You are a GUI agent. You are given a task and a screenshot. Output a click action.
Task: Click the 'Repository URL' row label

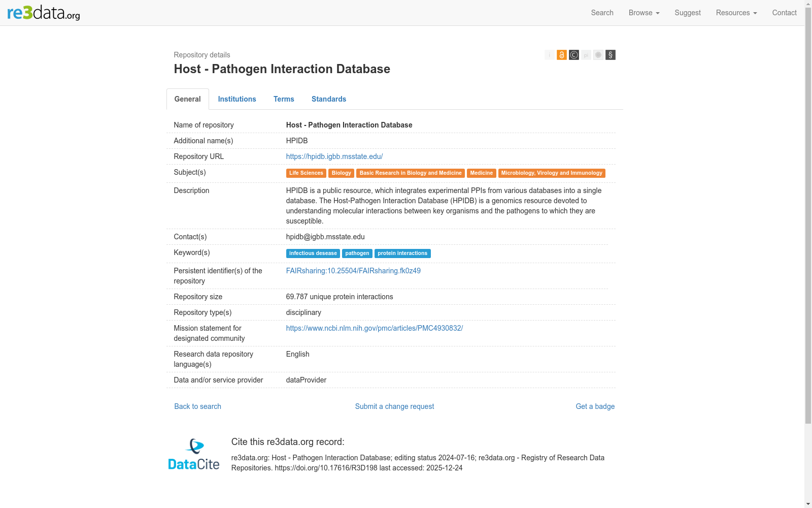click(x=198, y=156)
